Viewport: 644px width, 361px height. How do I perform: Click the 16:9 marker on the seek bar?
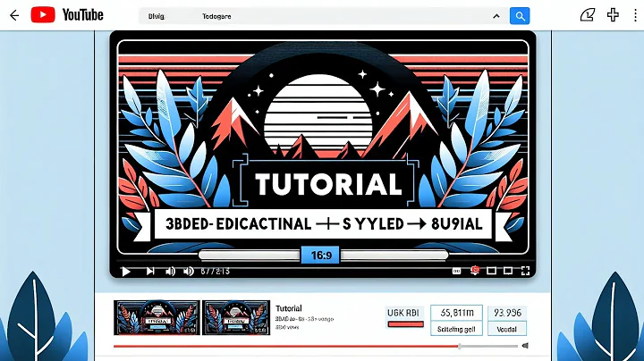click(x=320, y=256)
